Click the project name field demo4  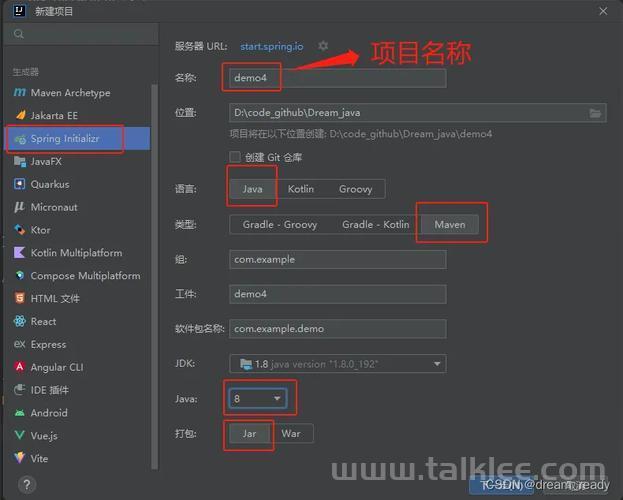337,78
